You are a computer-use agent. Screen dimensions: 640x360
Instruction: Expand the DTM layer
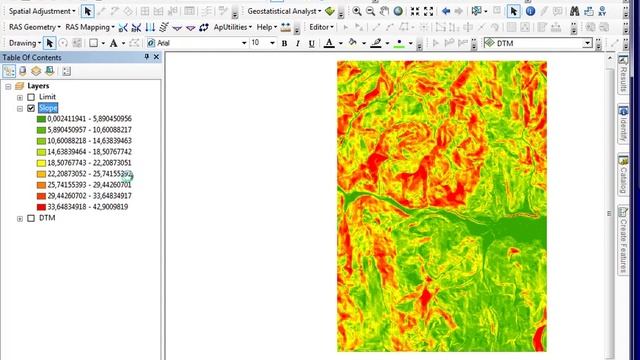(x=20, y=219)
